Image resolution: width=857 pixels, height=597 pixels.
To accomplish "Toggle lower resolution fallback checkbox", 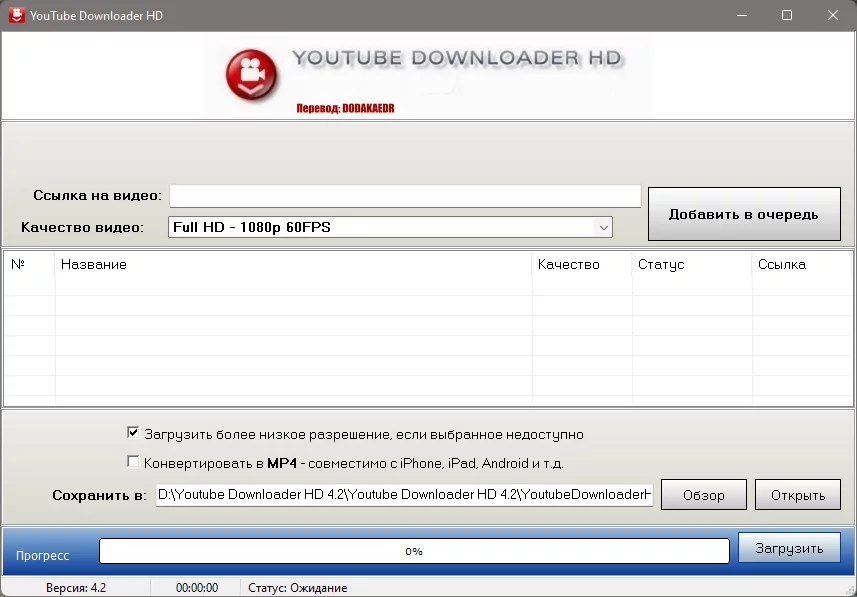I will 133,433.
